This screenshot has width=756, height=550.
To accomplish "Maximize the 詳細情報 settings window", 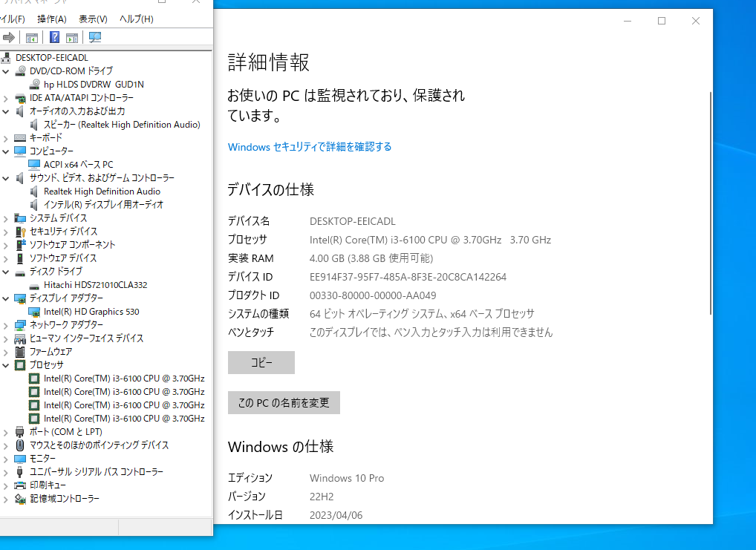I will [x=662, y=21].
